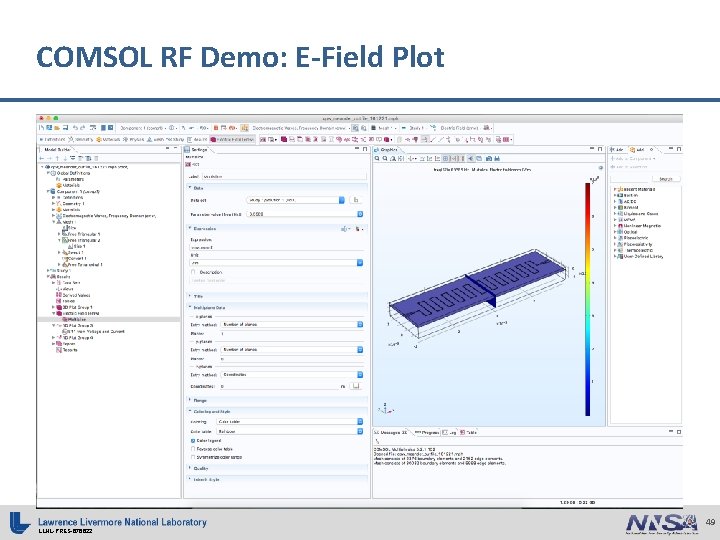Expand AC/DC in the material library
The width and height of the screenshot is (720, 540).
615,201
